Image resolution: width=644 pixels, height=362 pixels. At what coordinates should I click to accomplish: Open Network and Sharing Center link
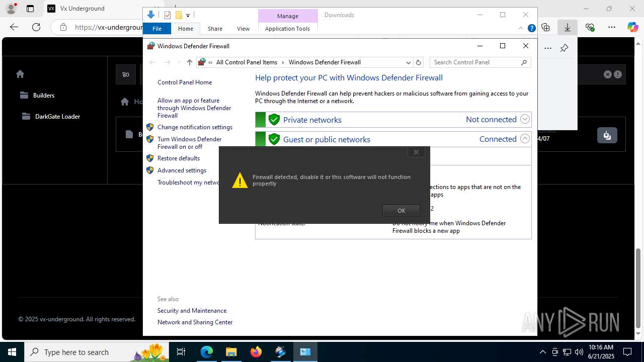click(x=195, y=322)
